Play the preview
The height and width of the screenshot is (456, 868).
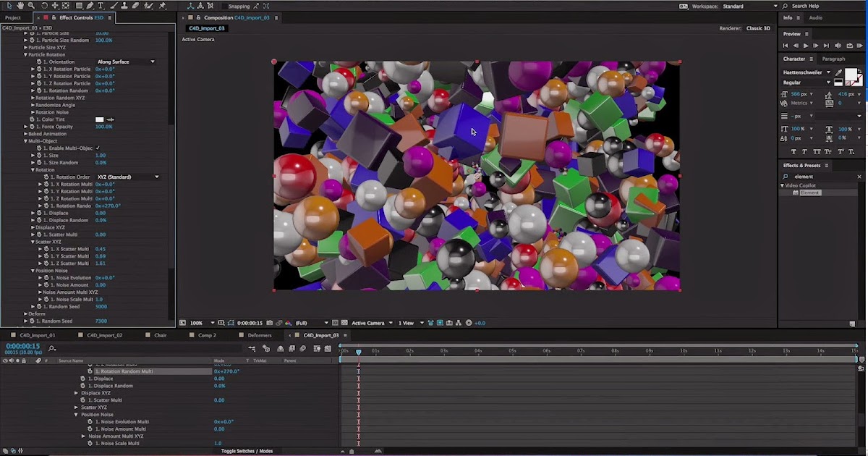point(806,46)
